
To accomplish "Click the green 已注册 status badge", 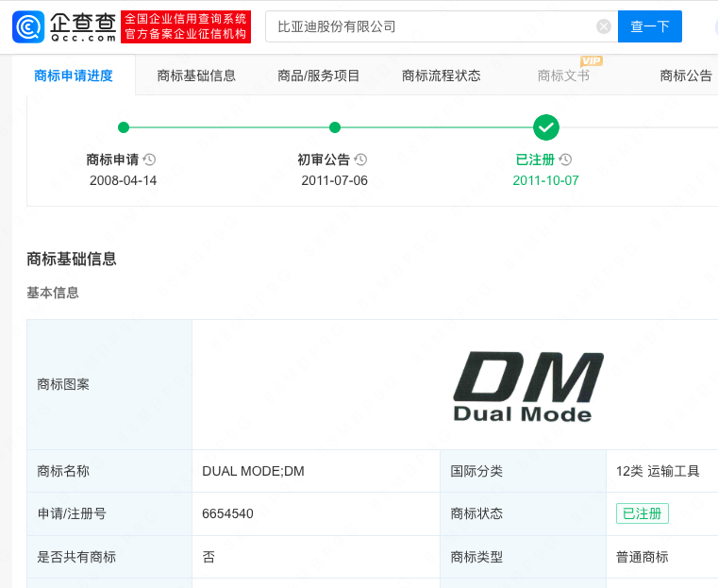I will coord(643,513).
